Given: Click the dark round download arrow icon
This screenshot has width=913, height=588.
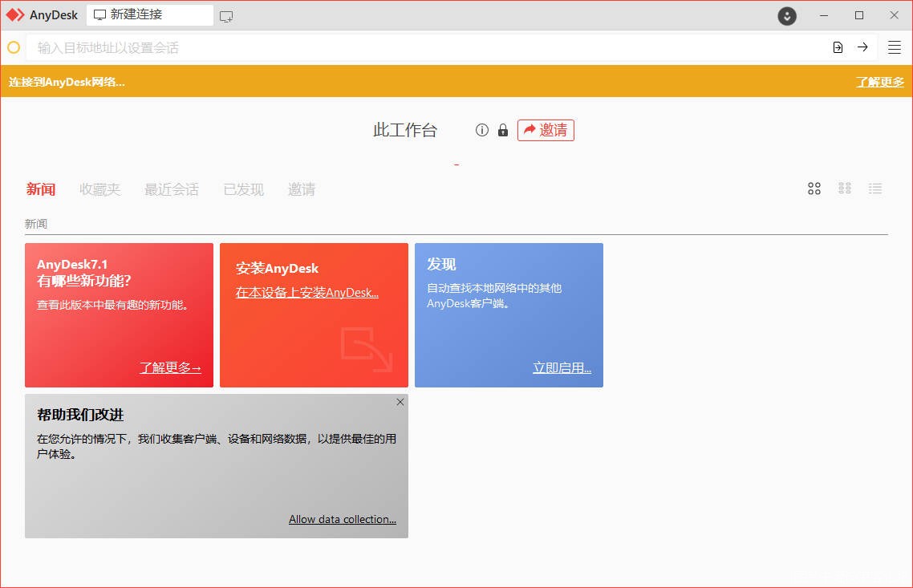Looking at the screenshot, I should pyautogui.click(x=787, y=16).
